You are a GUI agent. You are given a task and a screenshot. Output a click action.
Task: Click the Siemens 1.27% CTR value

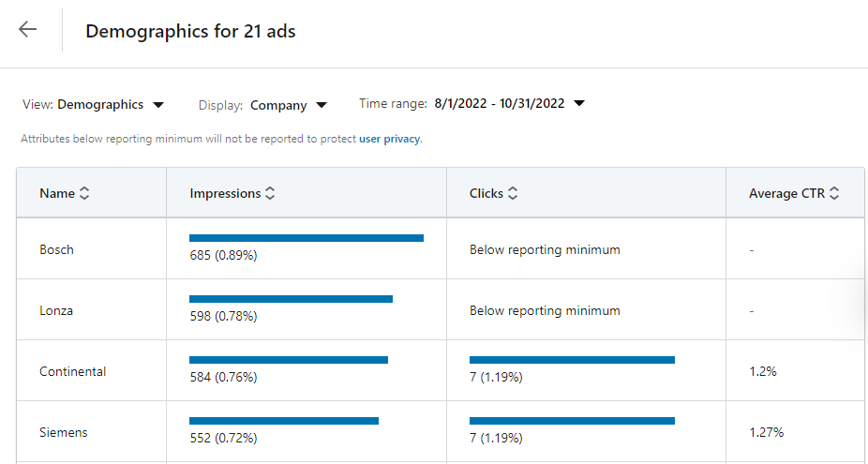tap(766, 432)
